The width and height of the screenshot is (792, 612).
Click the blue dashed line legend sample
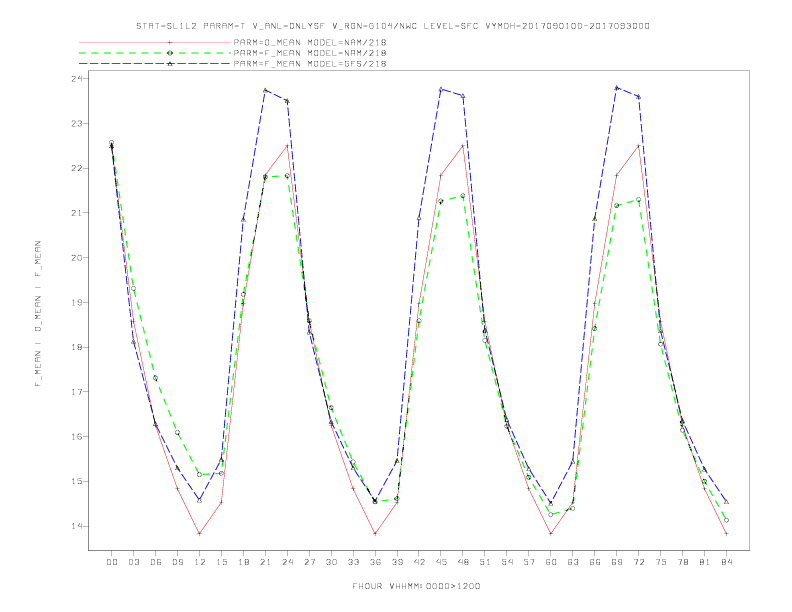click(155, 64)
